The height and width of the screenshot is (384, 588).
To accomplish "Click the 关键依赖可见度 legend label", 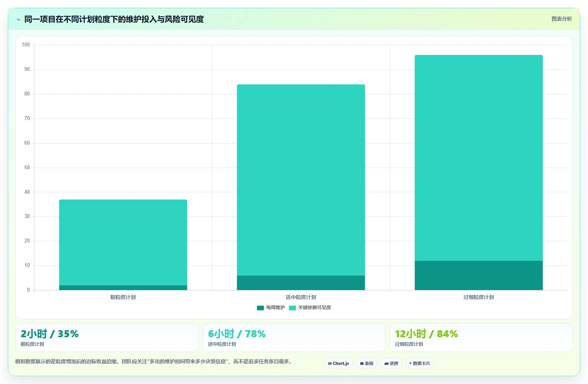I will pyautogui.click(x=314, y=308).
